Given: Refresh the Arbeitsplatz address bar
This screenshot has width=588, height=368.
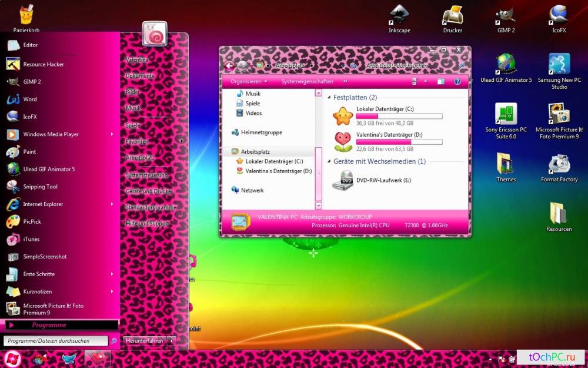Looking at the screenshot, I should pos(353,66).
